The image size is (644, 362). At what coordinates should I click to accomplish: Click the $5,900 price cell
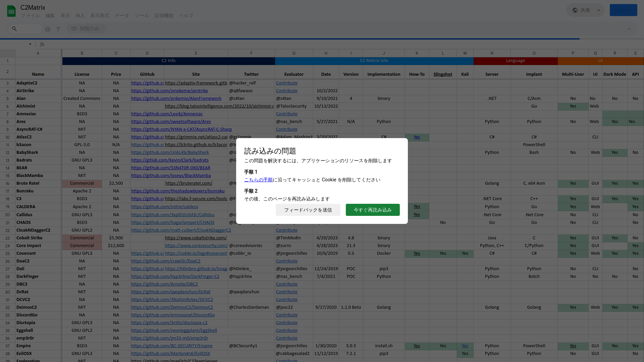click(116, 238)
